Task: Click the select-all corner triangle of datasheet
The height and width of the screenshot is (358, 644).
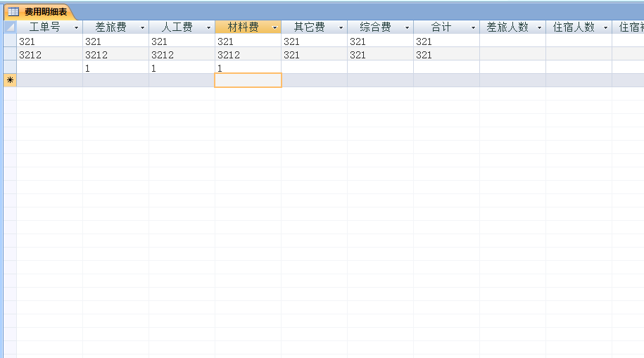Action: pos(10,27)
